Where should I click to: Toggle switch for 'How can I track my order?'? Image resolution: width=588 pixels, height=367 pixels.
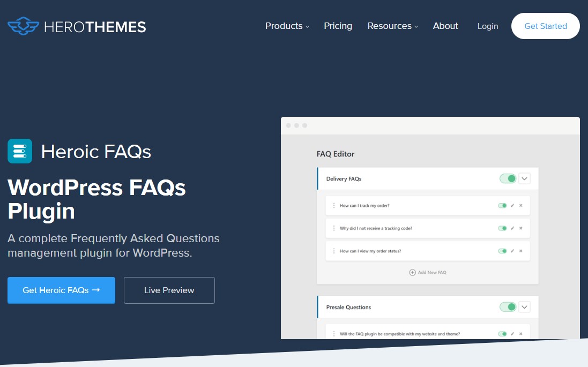[x=502, y=205]
